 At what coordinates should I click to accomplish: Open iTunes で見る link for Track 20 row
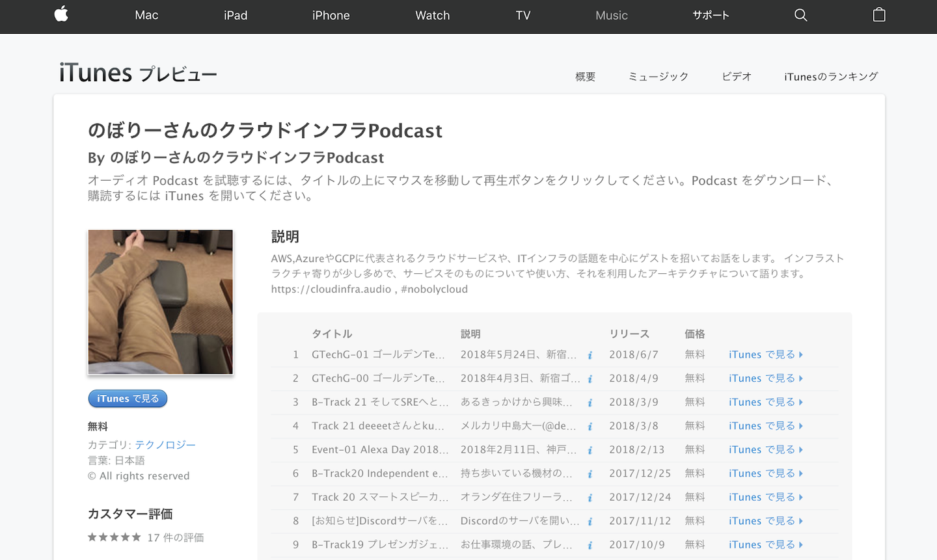(766, 497)
